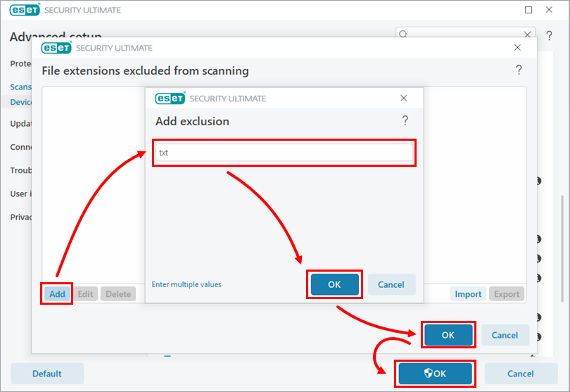Close the File extensions excluded dialog

point(518,48)
